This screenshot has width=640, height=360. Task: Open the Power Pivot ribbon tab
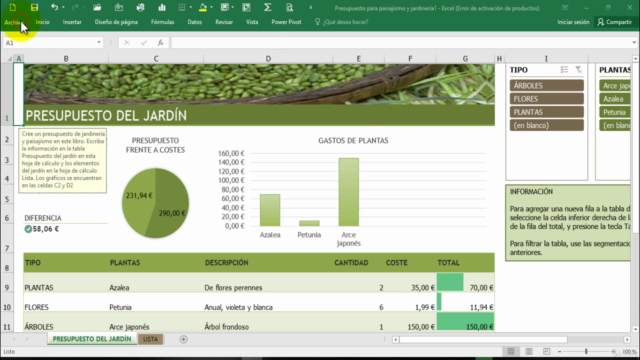point(286,22)
